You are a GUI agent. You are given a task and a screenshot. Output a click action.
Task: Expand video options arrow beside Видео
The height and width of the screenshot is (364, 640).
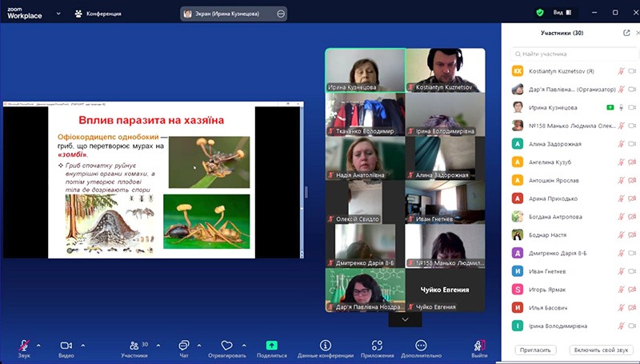click(x=83, y=344)
